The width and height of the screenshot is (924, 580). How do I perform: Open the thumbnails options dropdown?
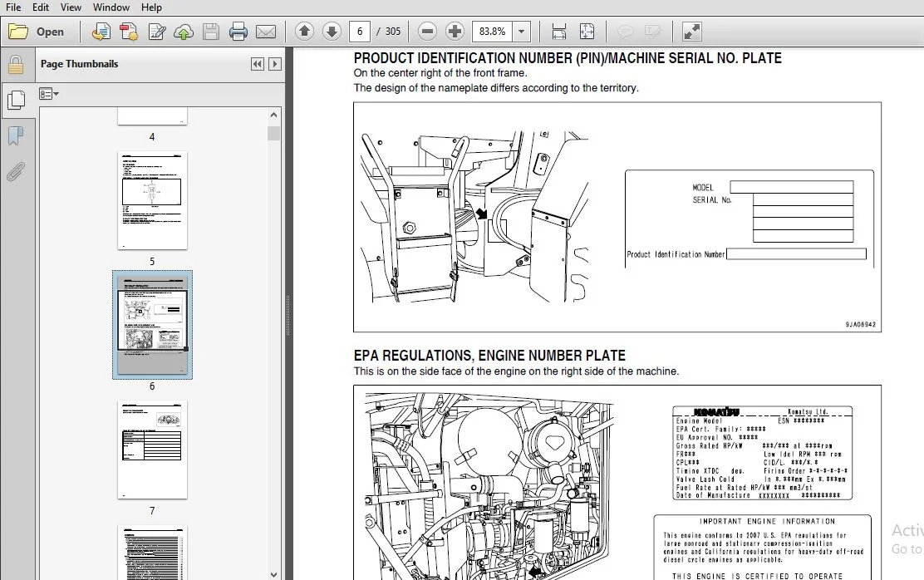pos(49,94)
